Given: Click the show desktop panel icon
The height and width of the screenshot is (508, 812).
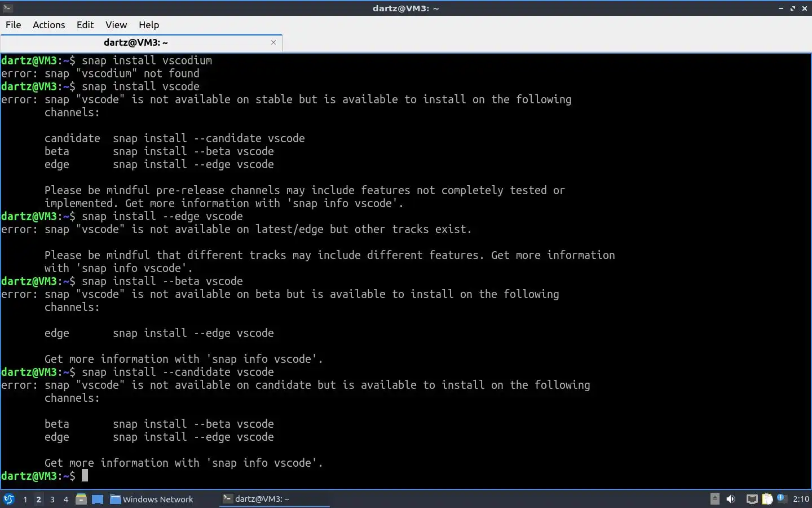Looking at the screenshot, I should [x=98, y=499].
